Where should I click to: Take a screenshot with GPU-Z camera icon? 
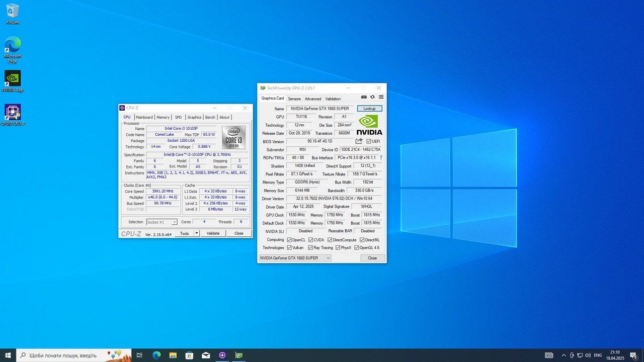coord(364,97)
